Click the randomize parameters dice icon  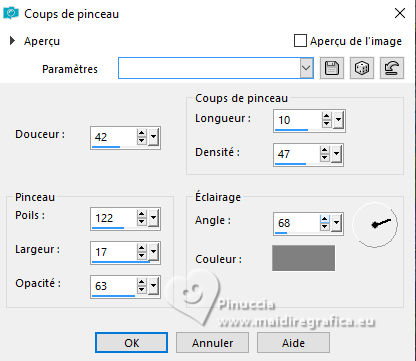[x=362, y=68]
